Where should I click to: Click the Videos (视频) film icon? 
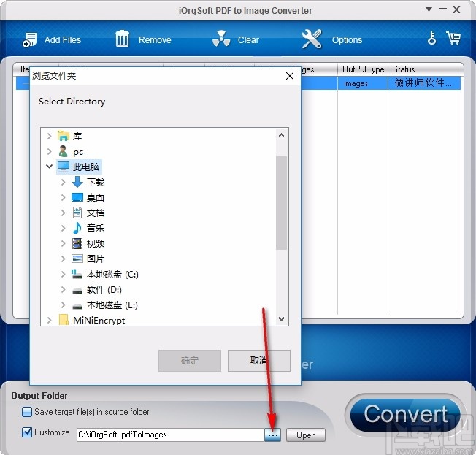77,243
